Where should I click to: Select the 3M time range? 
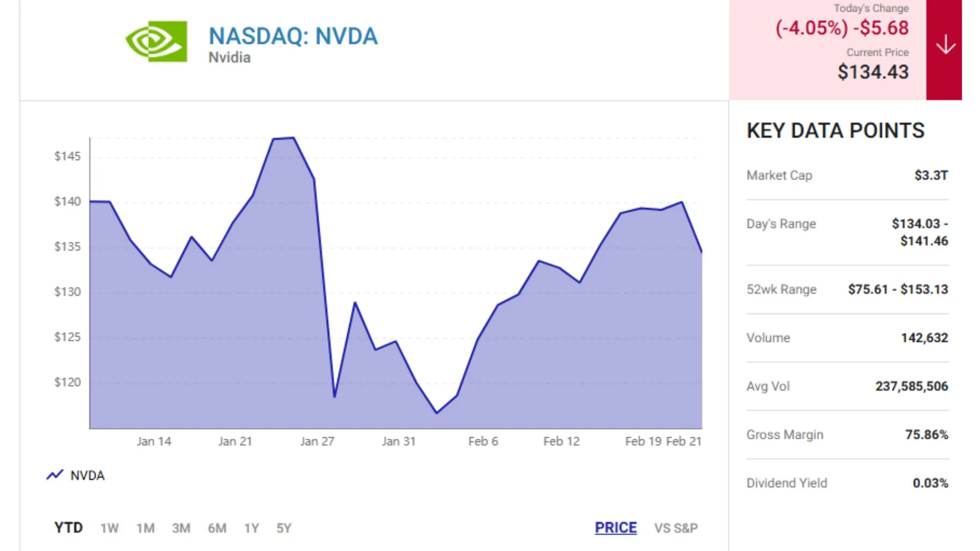coord(181,528)
